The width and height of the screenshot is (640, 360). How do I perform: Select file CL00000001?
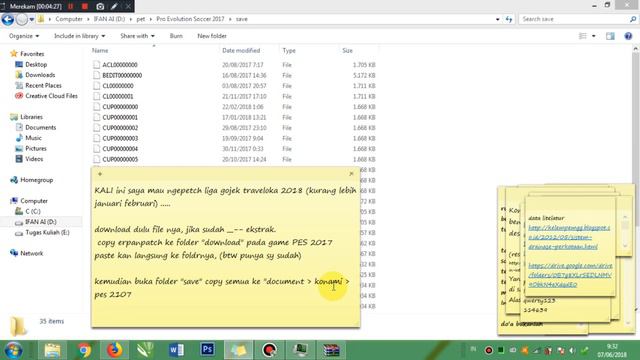pos(118,96)
